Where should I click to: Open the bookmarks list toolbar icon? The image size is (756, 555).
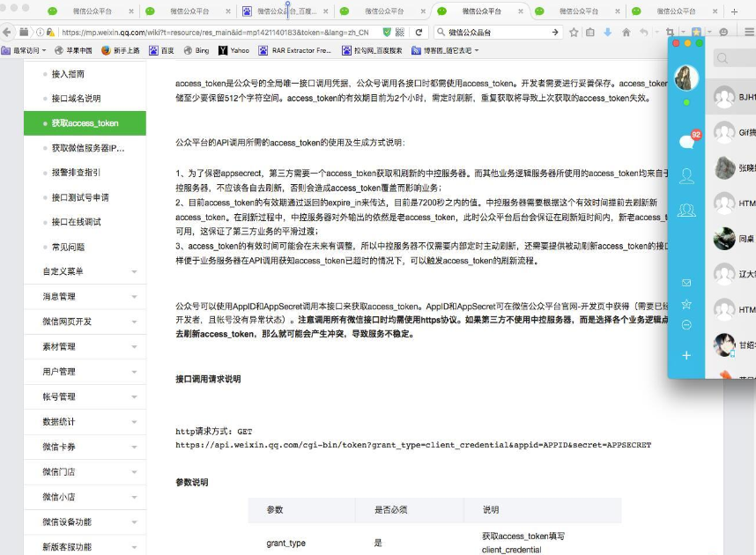tap(590, 33)
